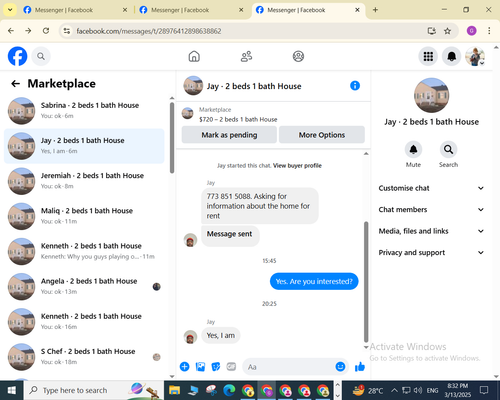Open the Windows notification center
This screenshot has height=400, width=500.
[484, 390]
